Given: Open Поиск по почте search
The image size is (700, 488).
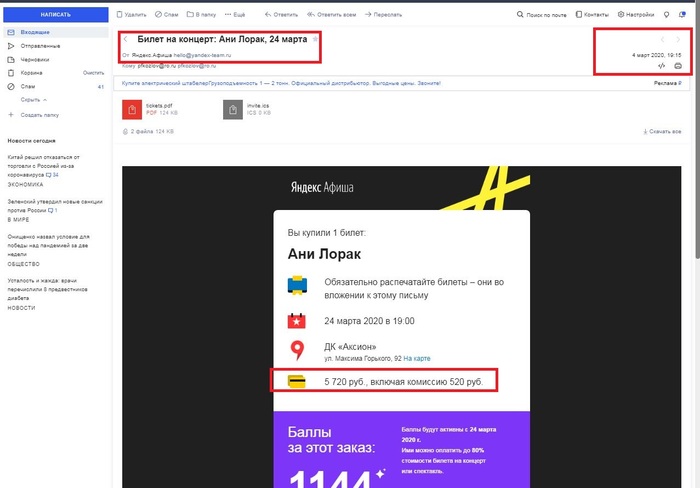Looking at the screenshot, I should tap(542, 15).
